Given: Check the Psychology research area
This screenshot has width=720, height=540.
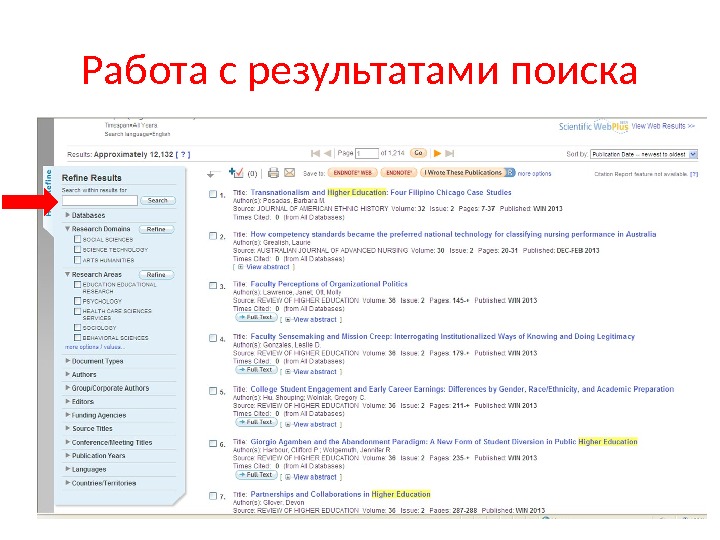Looking at the screenshot, I should tap(78, 301).
